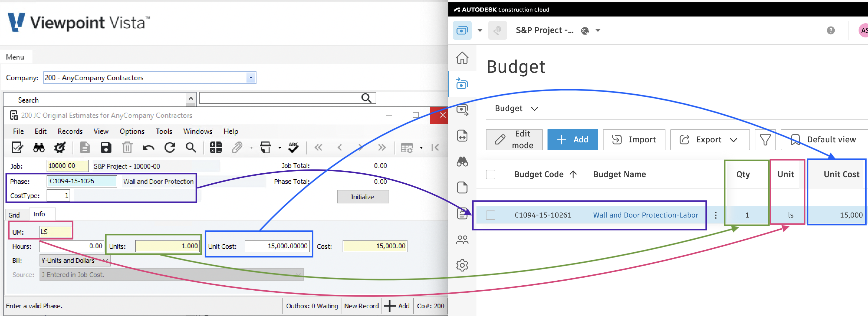Click the filter funnel icon in Budget
The width and height of the screenshot is (868, 316).
tap(765, 140)
